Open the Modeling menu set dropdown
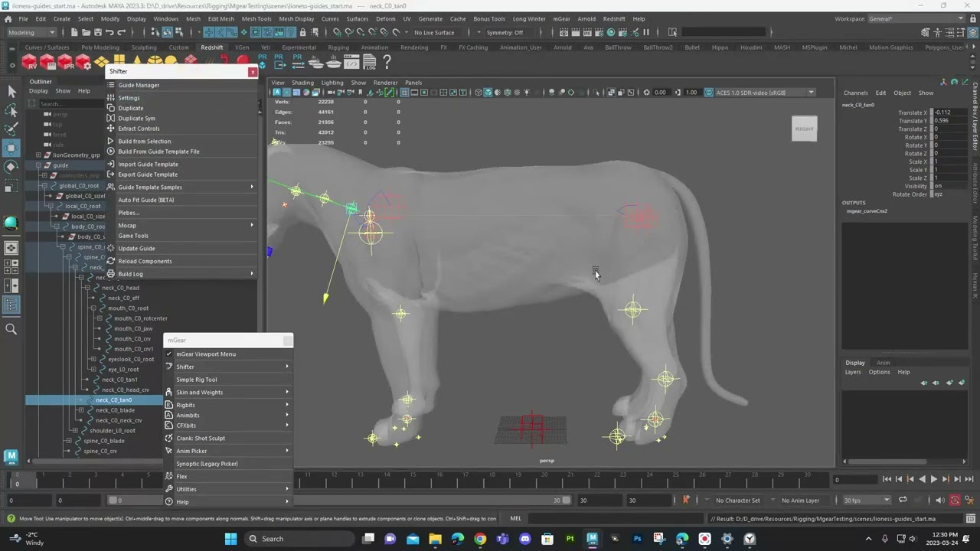980x551 pixels. 31,32
